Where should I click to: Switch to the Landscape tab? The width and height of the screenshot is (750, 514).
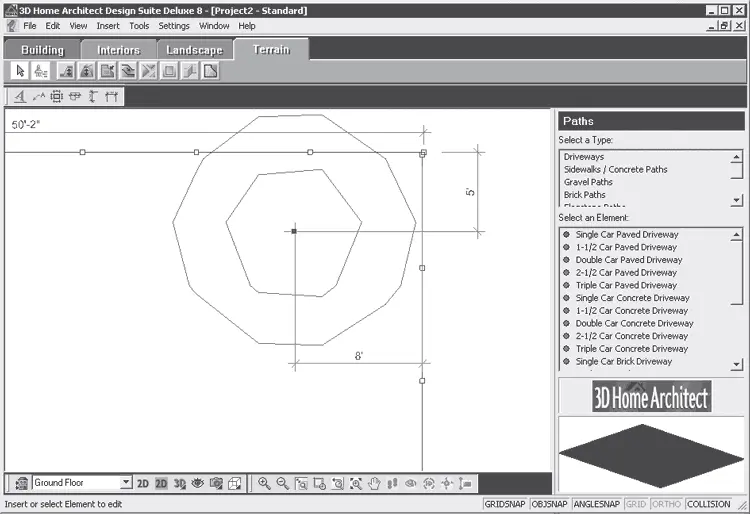pyautogui.click(x=194, y=50)
